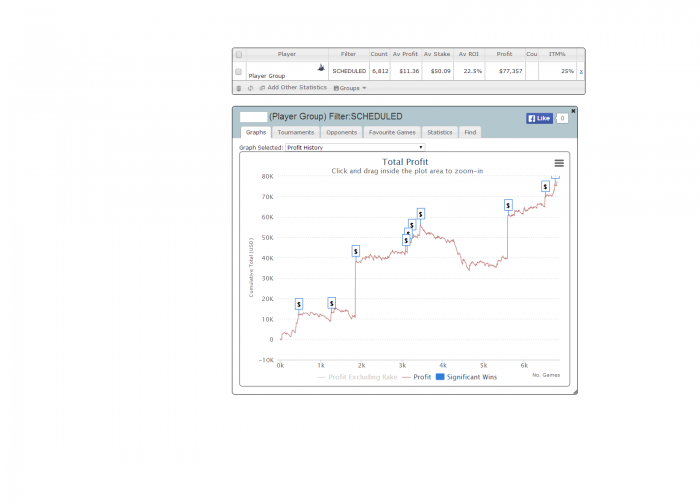Screen dimensions: 700x504
Task: Switch to the Tournaments tab
Action: 296,132
